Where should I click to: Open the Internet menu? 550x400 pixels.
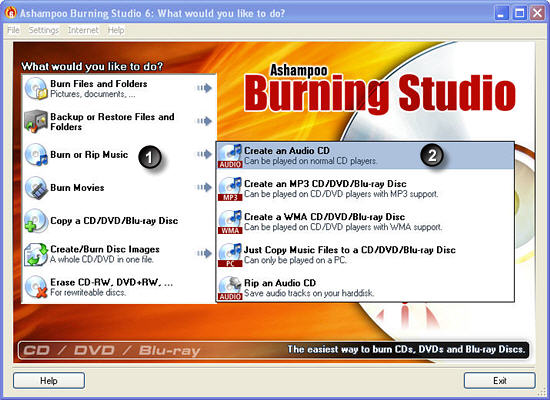pos(83,30)
